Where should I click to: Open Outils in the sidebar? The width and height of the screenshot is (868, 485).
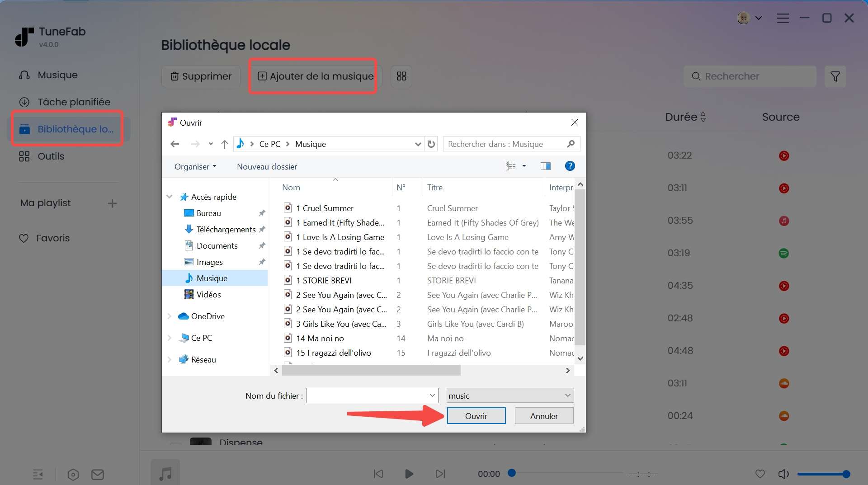pos(51,156)
